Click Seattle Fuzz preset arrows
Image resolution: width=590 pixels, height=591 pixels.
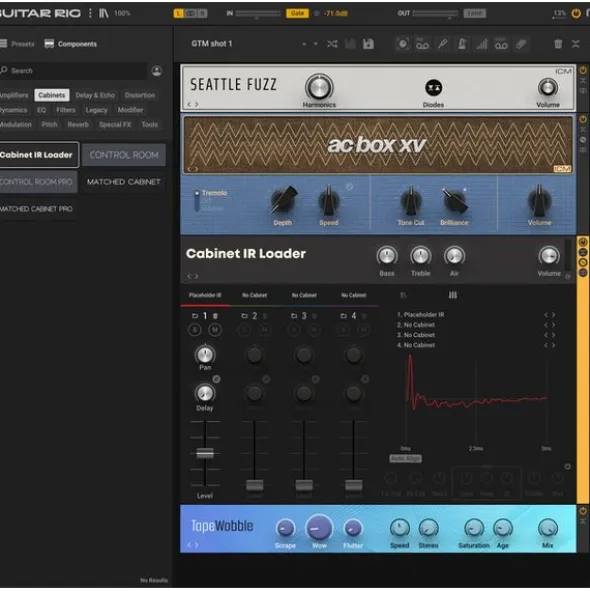click(193, 104)
